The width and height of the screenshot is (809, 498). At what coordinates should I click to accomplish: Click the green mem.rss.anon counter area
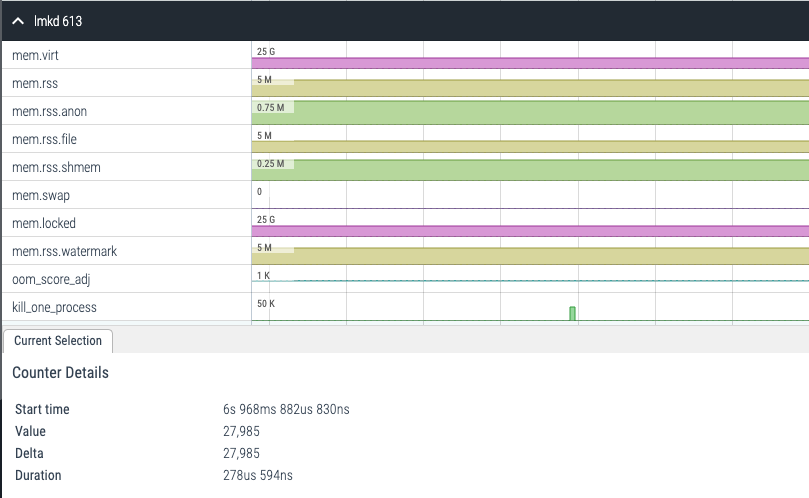tap(530, 112)
